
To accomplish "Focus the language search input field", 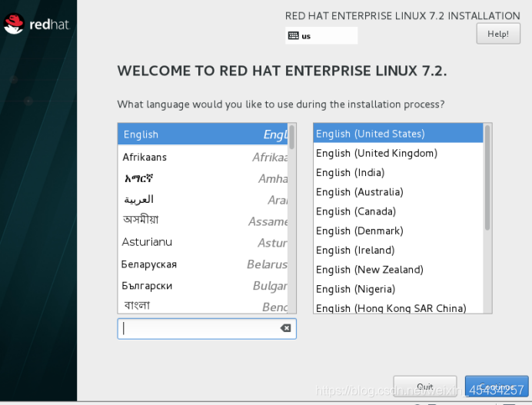I will pyautogui.click(x=207, y=328).
